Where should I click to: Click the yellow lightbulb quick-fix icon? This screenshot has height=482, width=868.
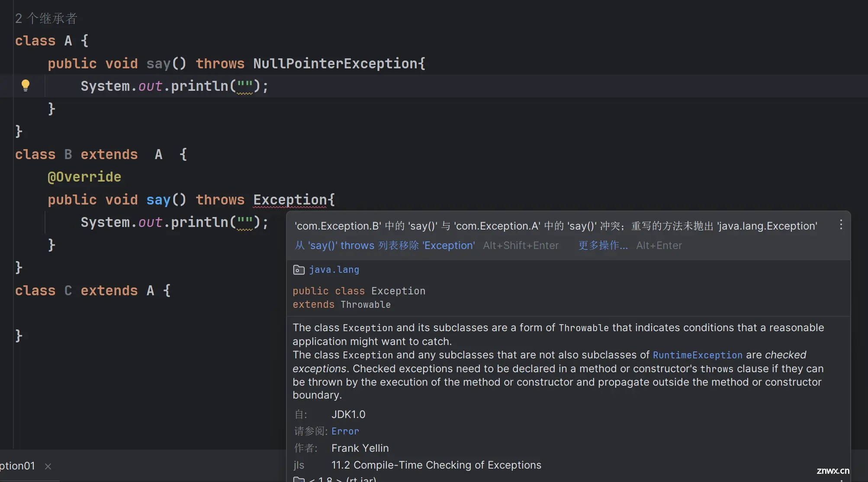[x=26, y=85]
